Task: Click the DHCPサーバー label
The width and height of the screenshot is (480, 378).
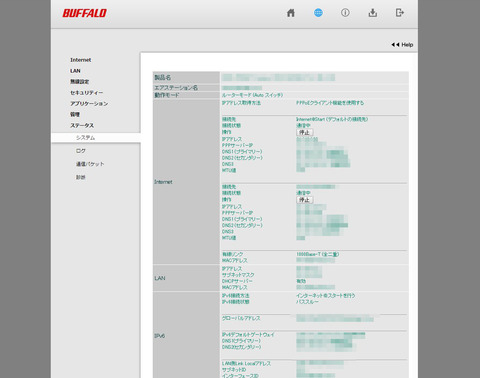Action: pos(237,281)
